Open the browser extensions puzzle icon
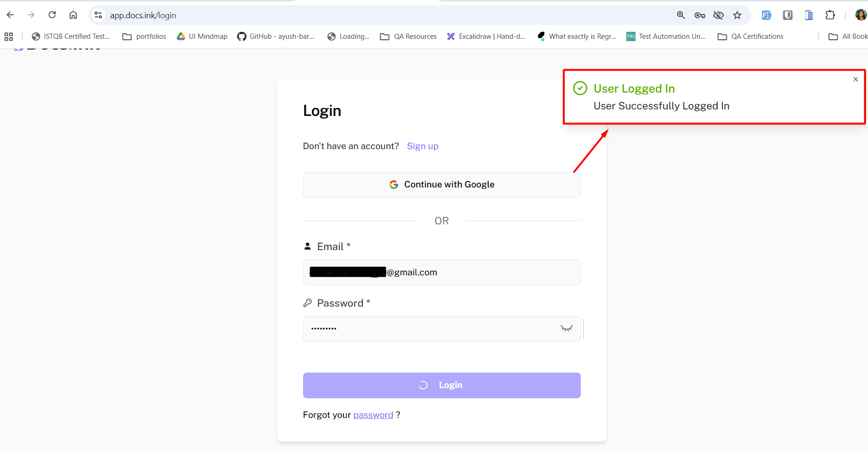The width and height of the screenshot is (868, 453). 830,15
